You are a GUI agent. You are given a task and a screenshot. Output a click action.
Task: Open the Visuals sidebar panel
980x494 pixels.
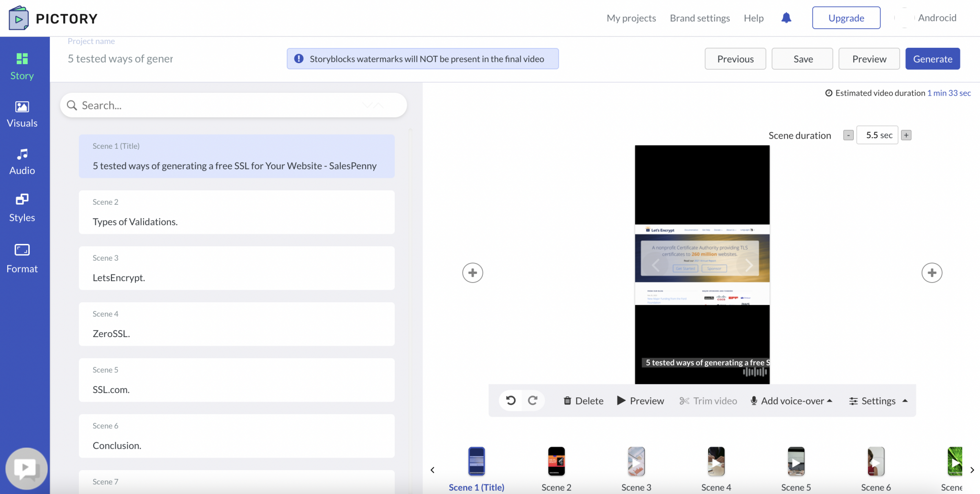pos(22,115)
